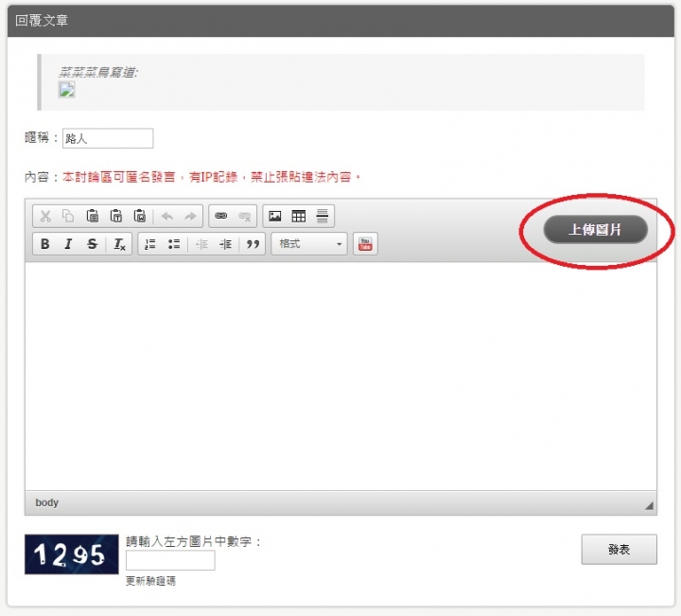This screenshot has height=616, width=681.
Task: Refresh captcha via 更新驗證碼 link
Action: (150, 581)
